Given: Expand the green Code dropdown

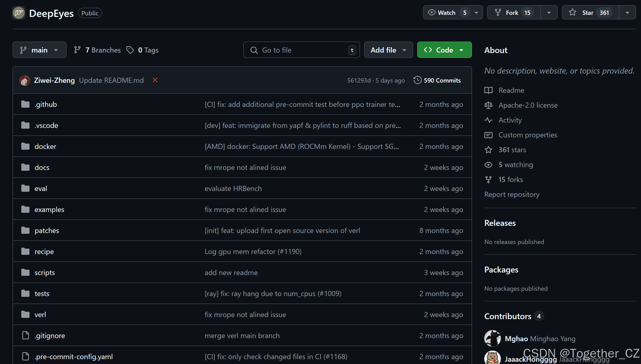Looking at the screenshot, I should [444, 50].
